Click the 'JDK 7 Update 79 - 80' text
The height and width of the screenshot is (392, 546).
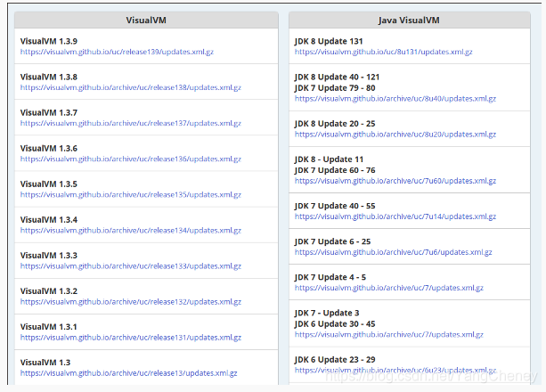pos(335,88)
